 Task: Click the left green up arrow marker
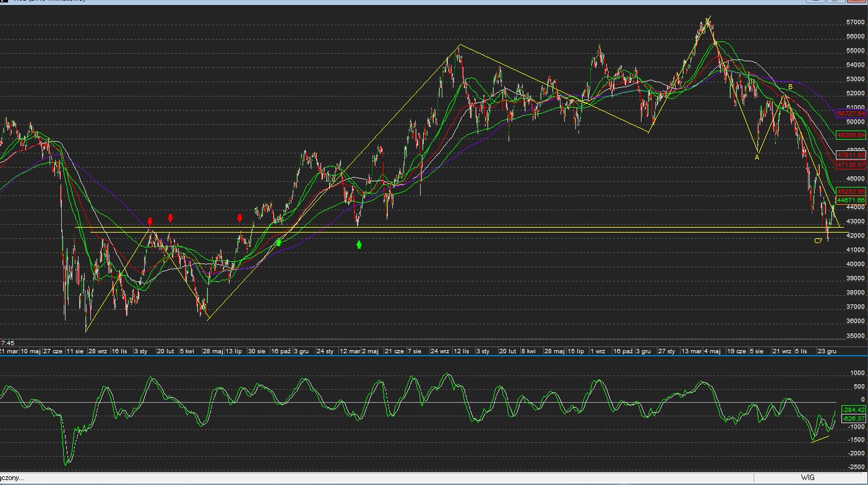(278, 242)
